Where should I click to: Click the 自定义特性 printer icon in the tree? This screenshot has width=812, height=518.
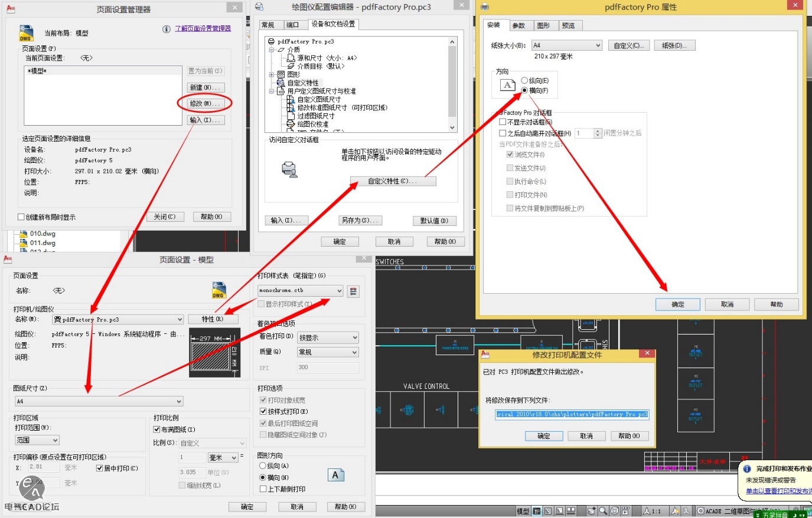point(281,83)
